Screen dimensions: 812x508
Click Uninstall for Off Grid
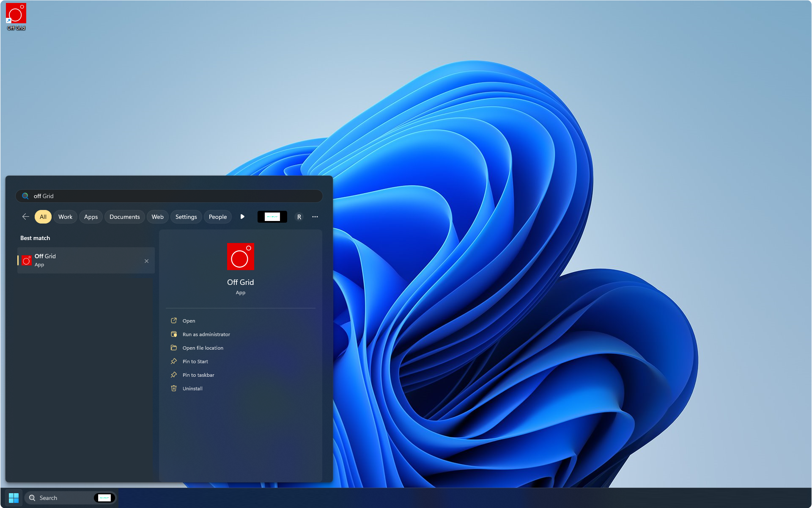192,389
